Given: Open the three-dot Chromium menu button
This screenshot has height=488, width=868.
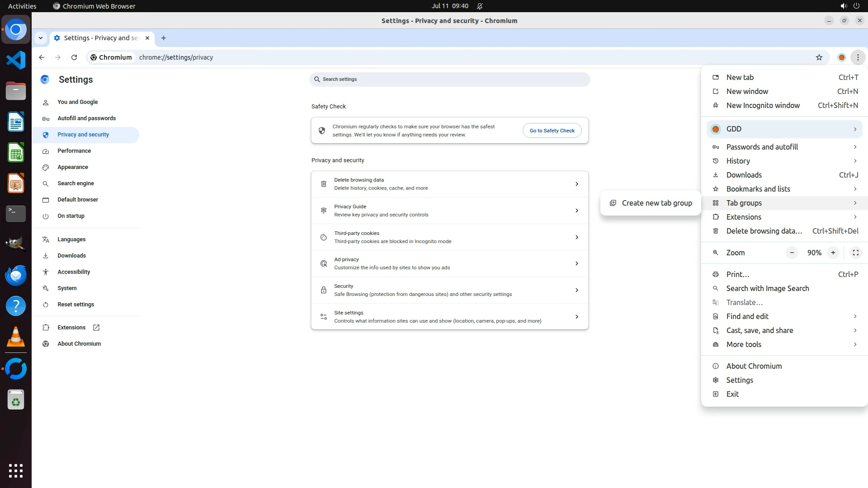Looking at the screenshot, I should [x=858, y=57].
